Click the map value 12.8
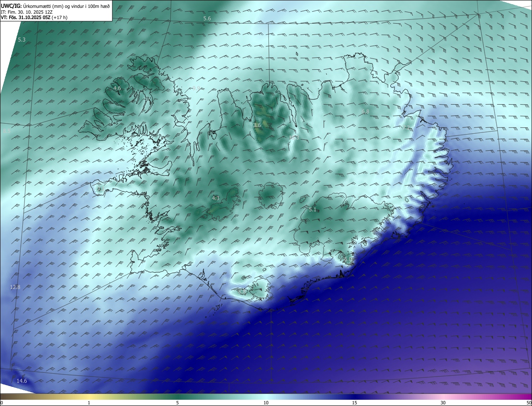The image size is (532, 406). 15,287
